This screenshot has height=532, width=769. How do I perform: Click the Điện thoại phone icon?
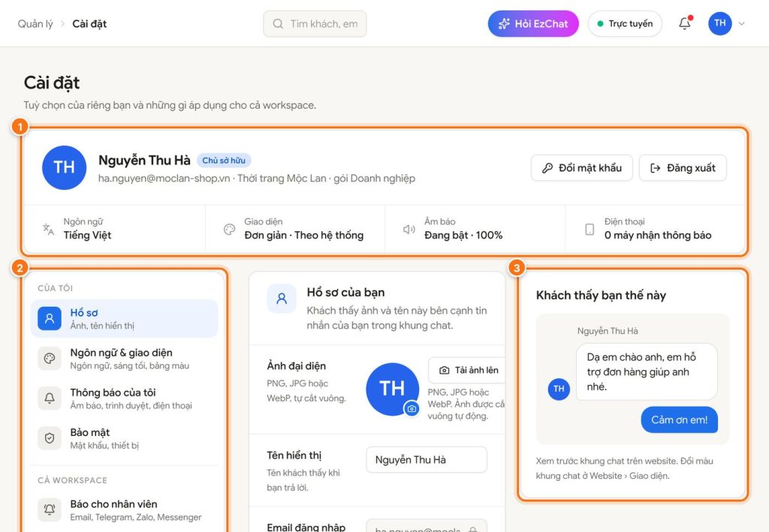coord(590,229)
